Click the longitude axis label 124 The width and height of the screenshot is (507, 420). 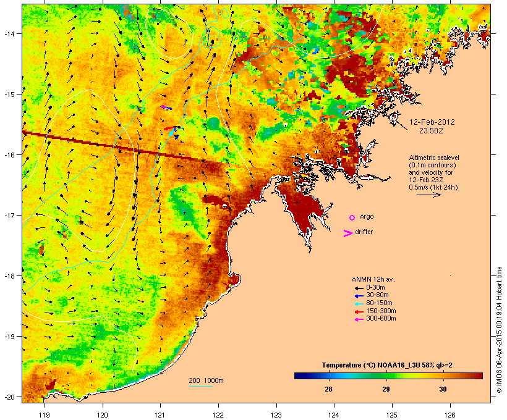pos(334,415)
